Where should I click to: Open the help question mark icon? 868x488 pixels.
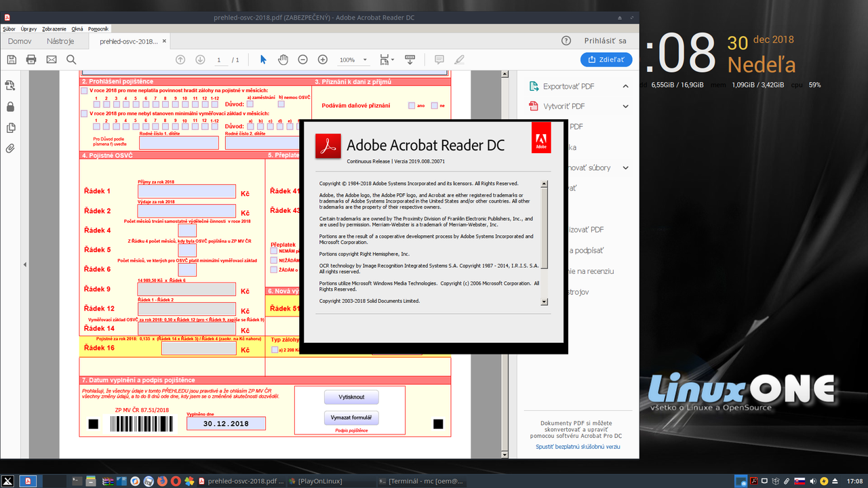(x=566, y=41)
